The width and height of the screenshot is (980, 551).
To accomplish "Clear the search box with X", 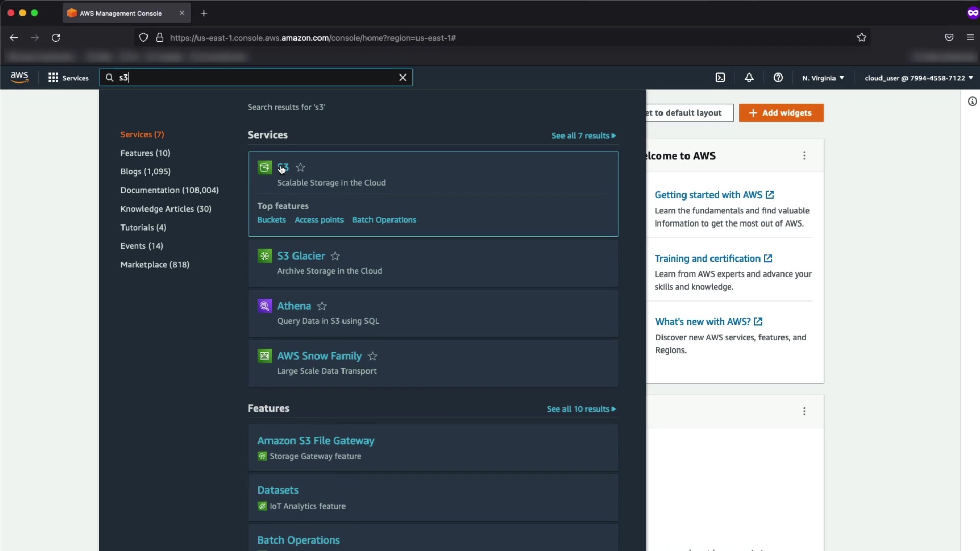I will pyautogui.click(x=403, y=78).
